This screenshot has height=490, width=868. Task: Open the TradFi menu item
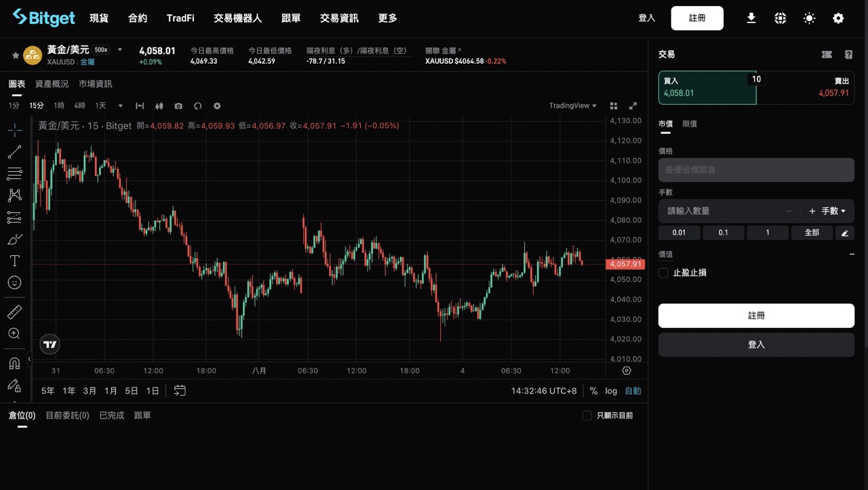click(180, 18)
